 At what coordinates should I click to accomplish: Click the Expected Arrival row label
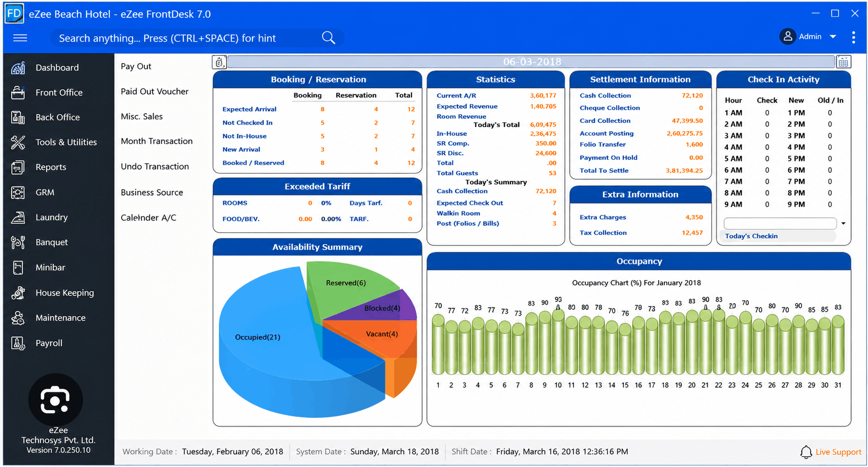pyautogui.click(x=249, y=109)
